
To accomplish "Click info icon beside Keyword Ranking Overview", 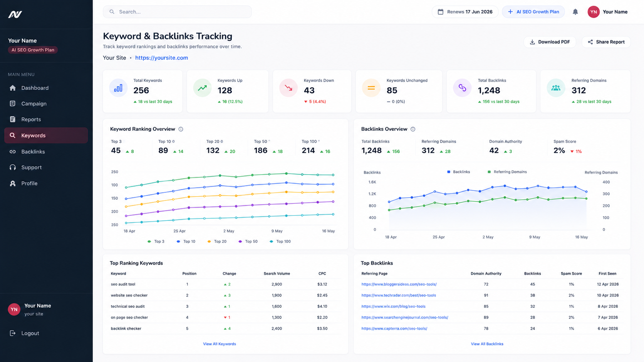I will (181, 129).
